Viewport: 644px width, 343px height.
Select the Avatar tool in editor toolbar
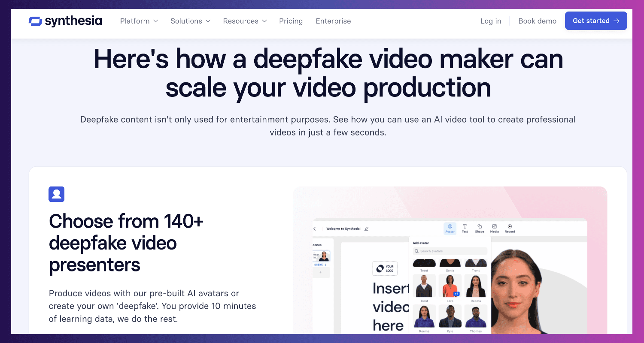(450, 228)
